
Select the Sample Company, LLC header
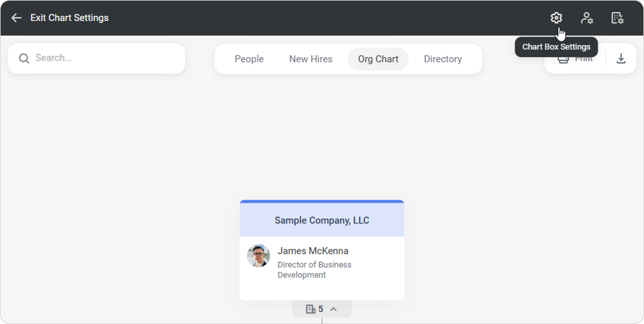tap(322, 220)
